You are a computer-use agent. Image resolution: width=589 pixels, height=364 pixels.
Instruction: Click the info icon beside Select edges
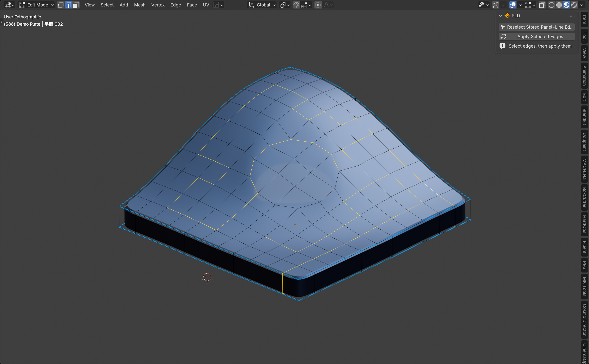pos(502,46)
